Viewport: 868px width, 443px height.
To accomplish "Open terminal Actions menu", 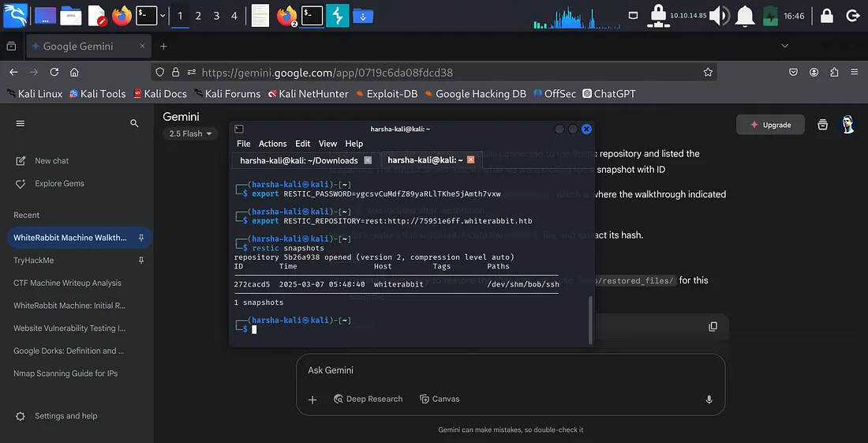I will pos(273,144).
